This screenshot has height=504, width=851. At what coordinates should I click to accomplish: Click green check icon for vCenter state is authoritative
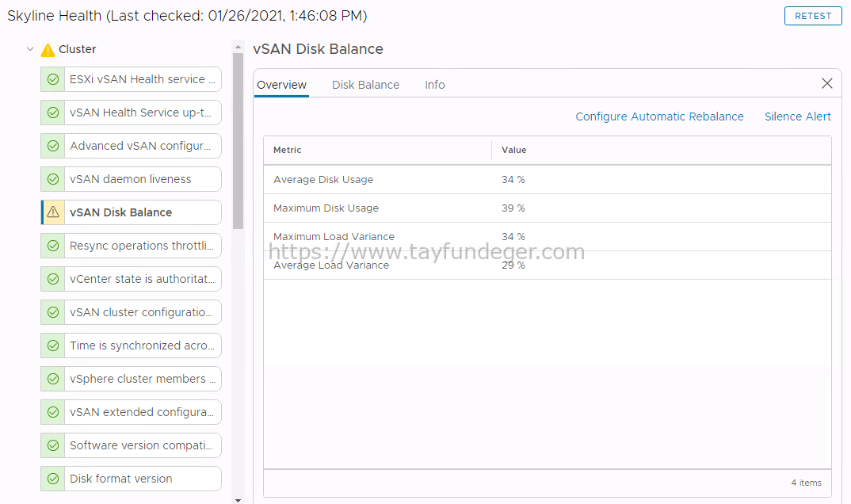[x=53, y=279]
